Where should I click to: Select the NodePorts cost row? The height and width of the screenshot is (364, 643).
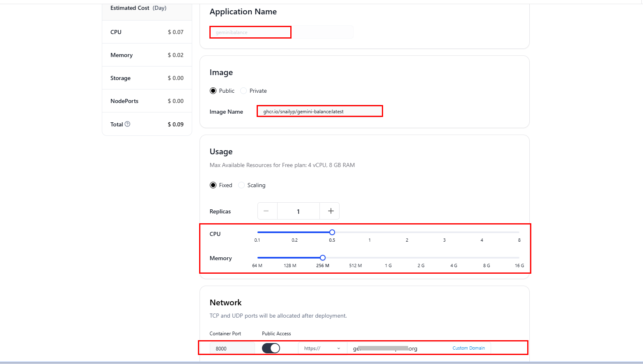tap(147, 101)
